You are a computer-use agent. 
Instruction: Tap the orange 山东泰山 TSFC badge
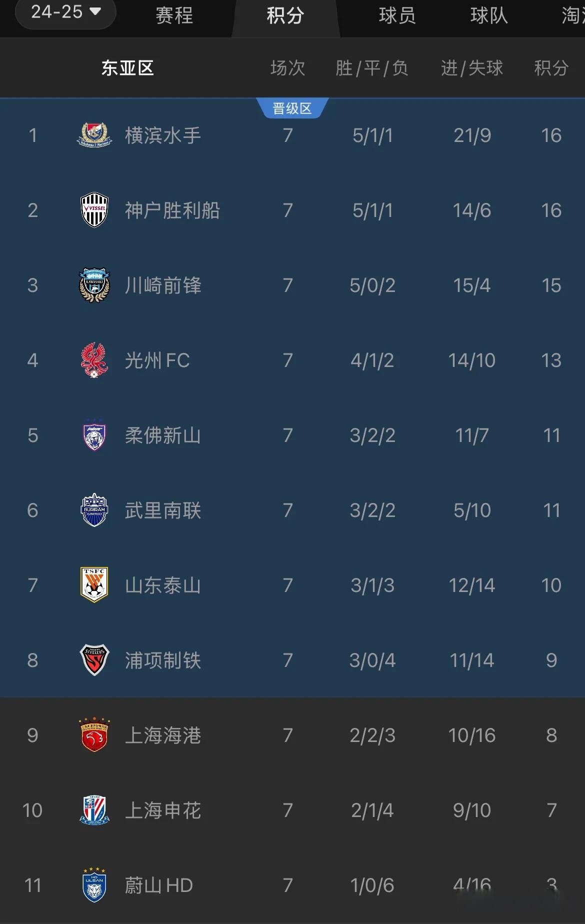click(94, 585)
